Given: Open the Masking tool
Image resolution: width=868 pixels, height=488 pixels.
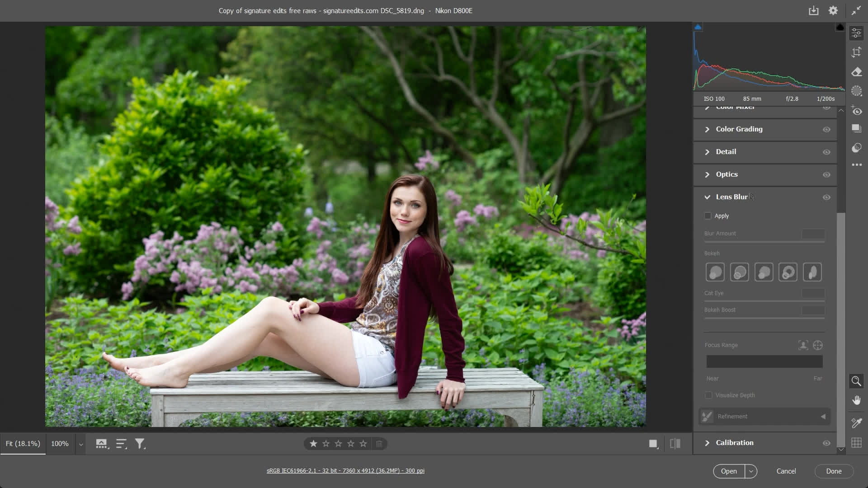Looking at the screenshot, I should pos(856,91).
